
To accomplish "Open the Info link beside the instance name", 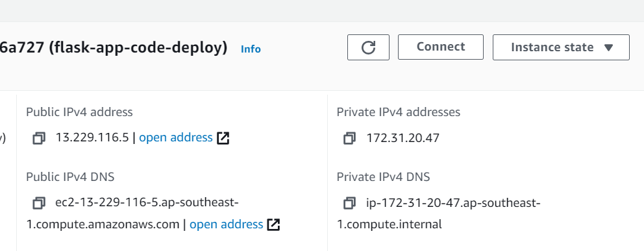I will point(251,49).
